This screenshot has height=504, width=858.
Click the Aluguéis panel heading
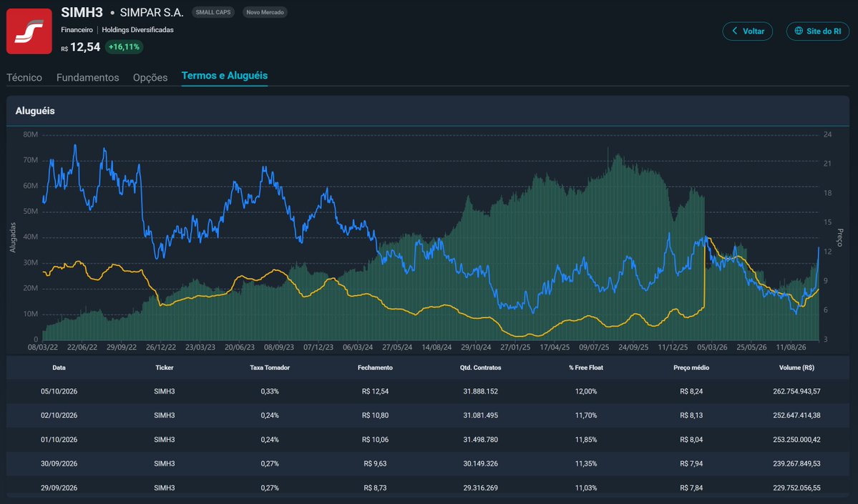[x=35, y=111]
